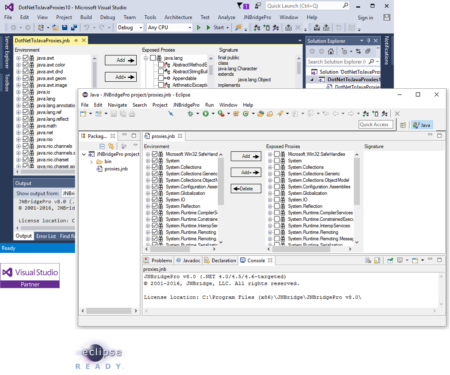Check System.Collections.ObjectModel in Eclipse Exposed Proxies
The height and width of the screenshot is (375, 450).
pyautogui.click(x=277, y=180)
